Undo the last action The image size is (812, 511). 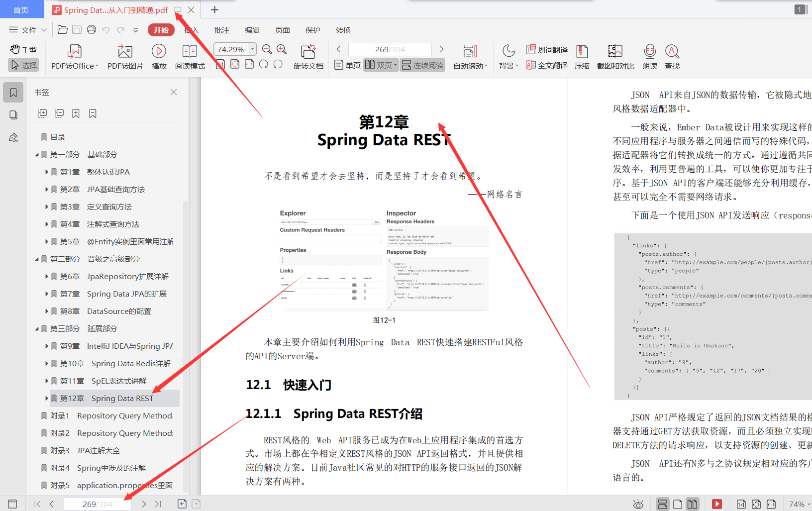pos(105,30)
